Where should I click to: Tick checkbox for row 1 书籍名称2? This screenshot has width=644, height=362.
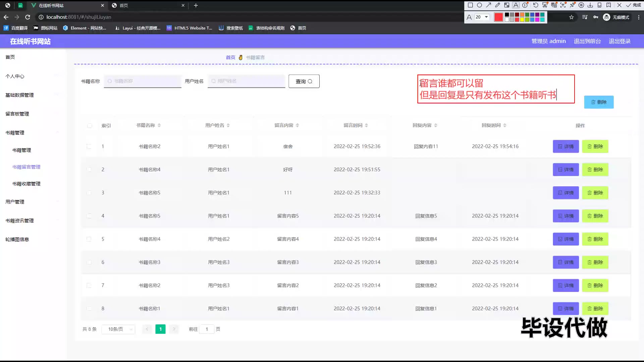click(89, 146)
